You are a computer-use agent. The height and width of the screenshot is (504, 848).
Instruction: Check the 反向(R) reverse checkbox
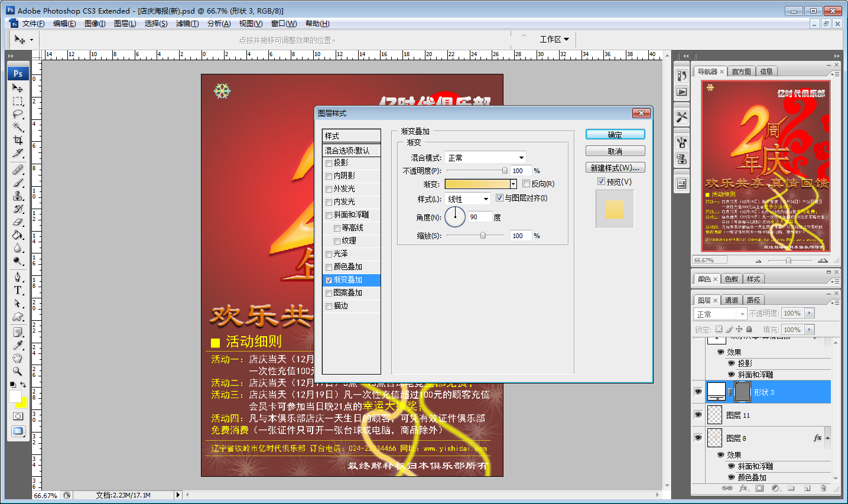[526, 184]
